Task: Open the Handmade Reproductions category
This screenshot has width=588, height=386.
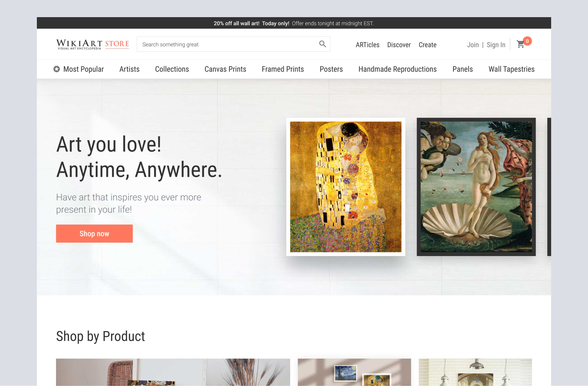Action: (x=397, y=69)
